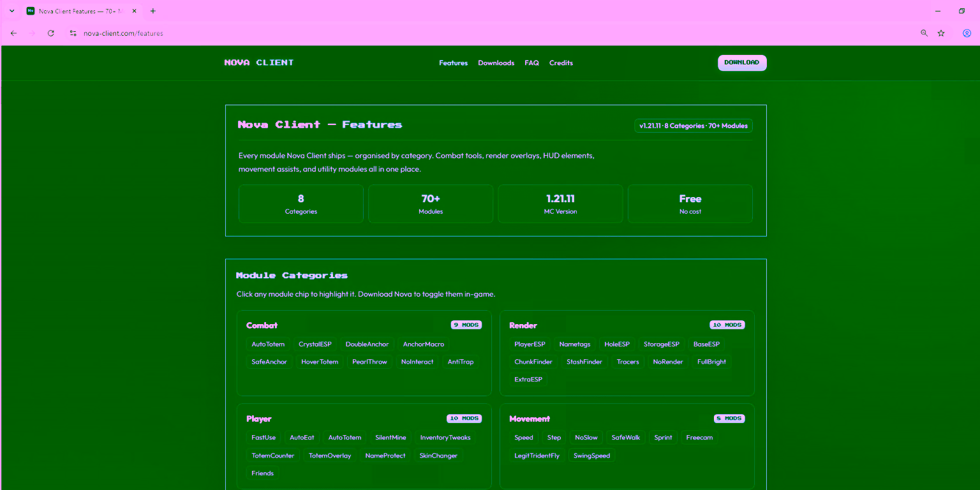Highlight the AutoTotem chip in Player
Image resolution: width=980 pixels, height=490 pixels.
[x=345, y=438]
